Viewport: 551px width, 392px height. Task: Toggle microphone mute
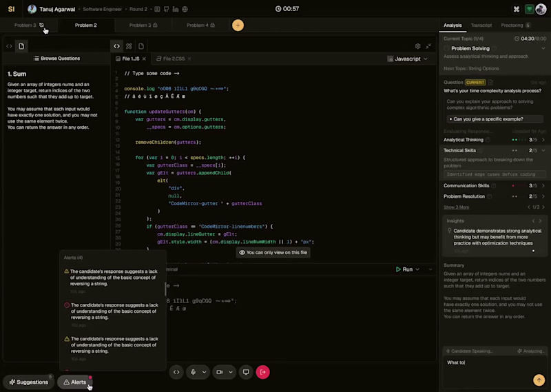click(194, 372)
